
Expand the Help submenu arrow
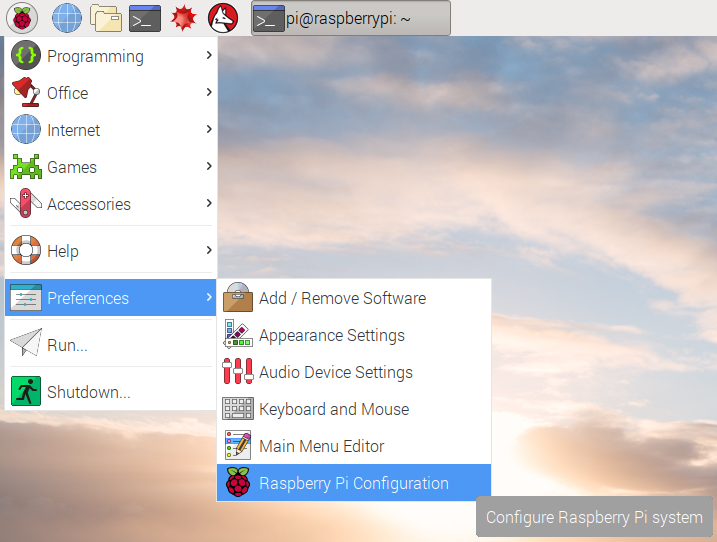click(x=209, y=250)
